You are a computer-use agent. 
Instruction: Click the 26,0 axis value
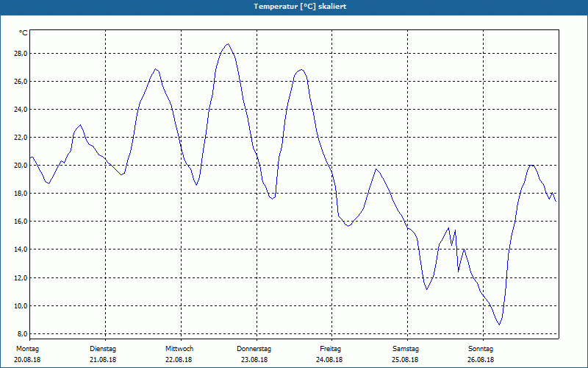click(21, 82)
